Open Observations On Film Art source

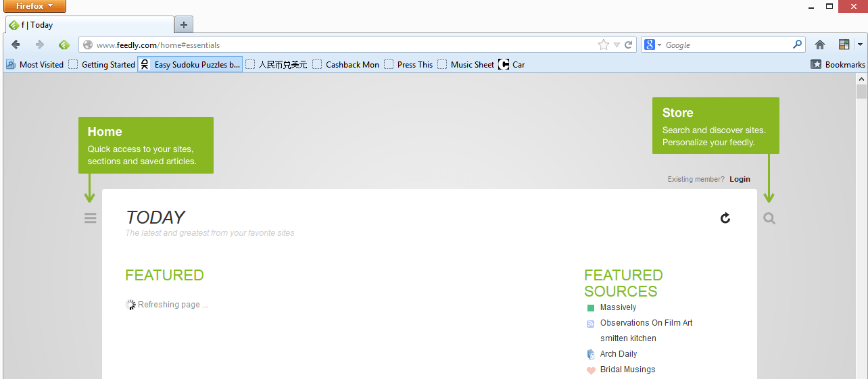(646, 323)
